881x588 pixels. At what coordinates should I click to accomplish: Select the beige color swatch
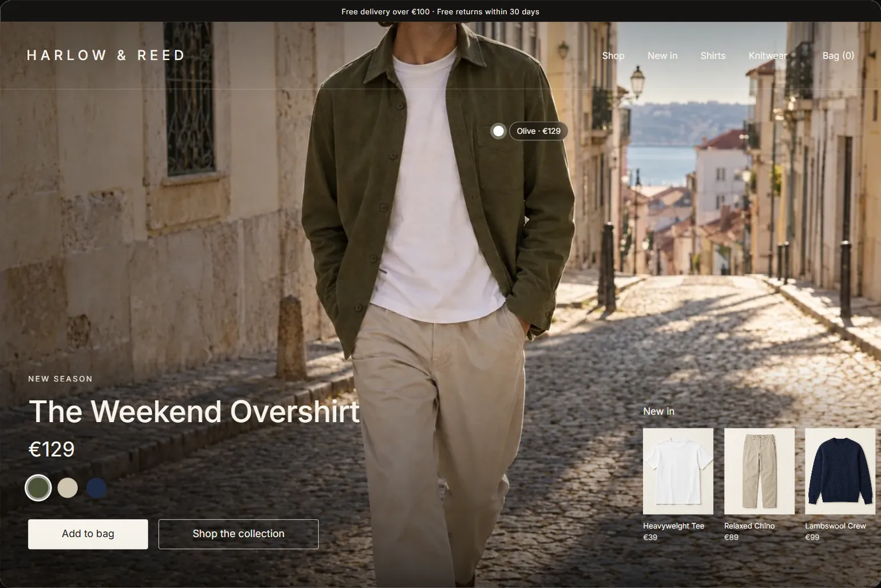[x=68, y=488]
